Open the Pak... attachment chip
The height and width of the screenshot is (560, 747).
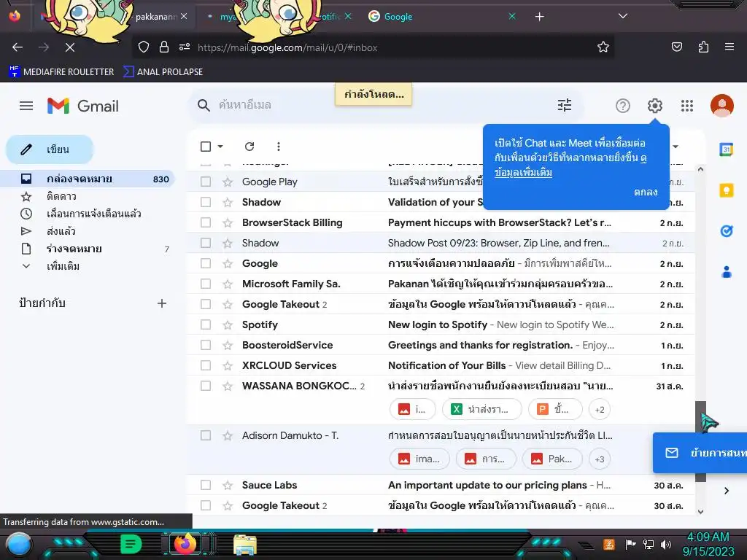click(x=553, y=459)
